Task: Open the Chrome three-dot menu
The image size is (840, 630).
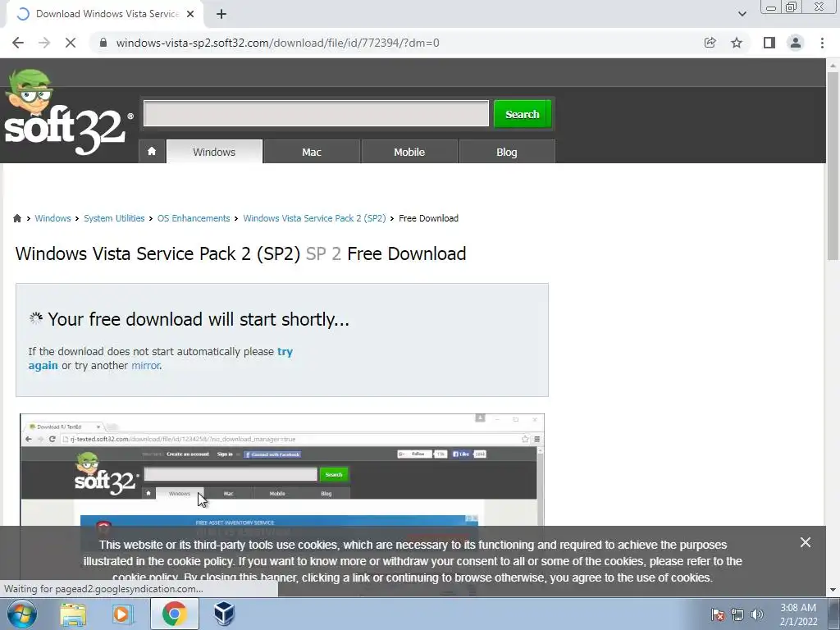Action: pos(822,43)
